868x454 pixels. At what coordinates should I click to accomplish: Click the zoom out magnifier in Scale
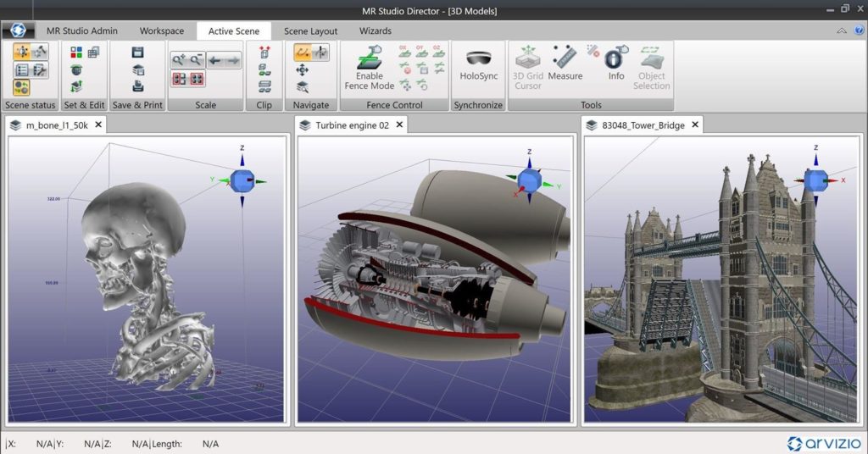click(x=197, y=60)
